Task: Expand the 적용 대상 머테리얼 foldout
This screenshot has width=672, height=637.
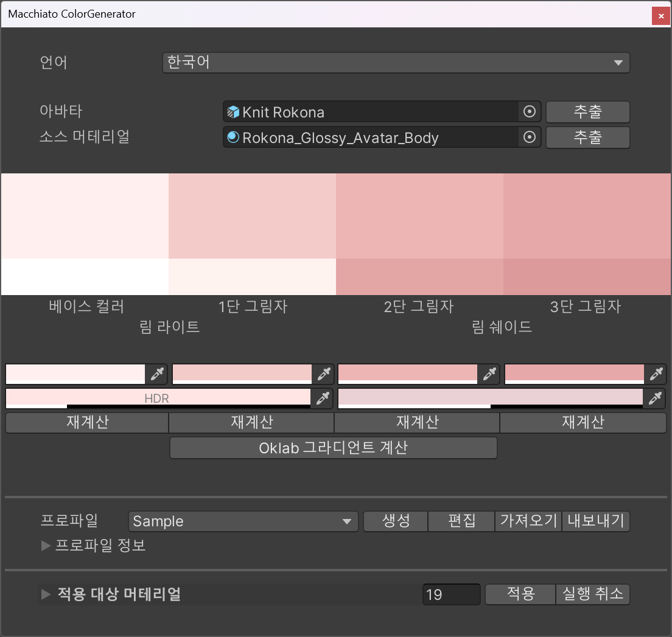Action: pos(46,594)
